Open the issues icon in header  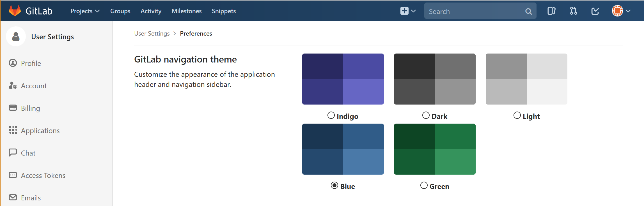coord(551,11)
